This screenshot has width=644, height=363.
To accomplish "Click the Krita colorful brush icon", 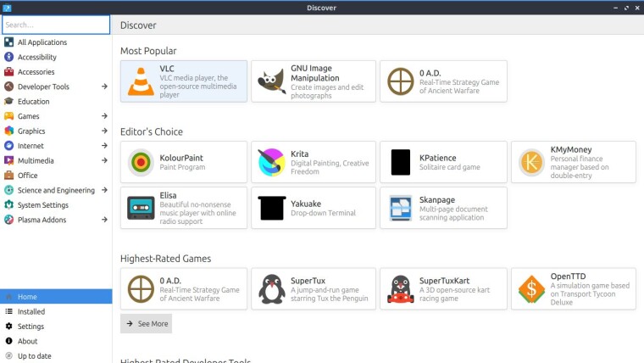I will 271,162.
